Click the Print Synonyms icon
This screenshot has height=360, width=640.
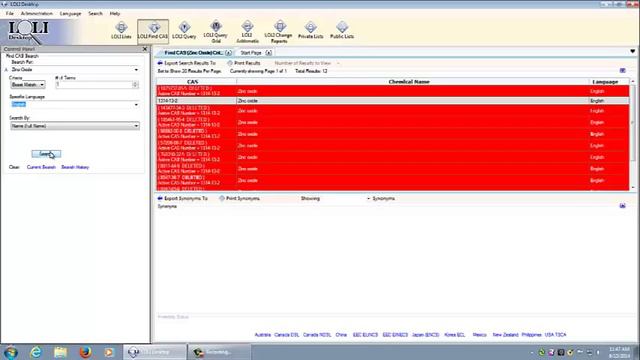pyautogui.click(x=222, y=198)
